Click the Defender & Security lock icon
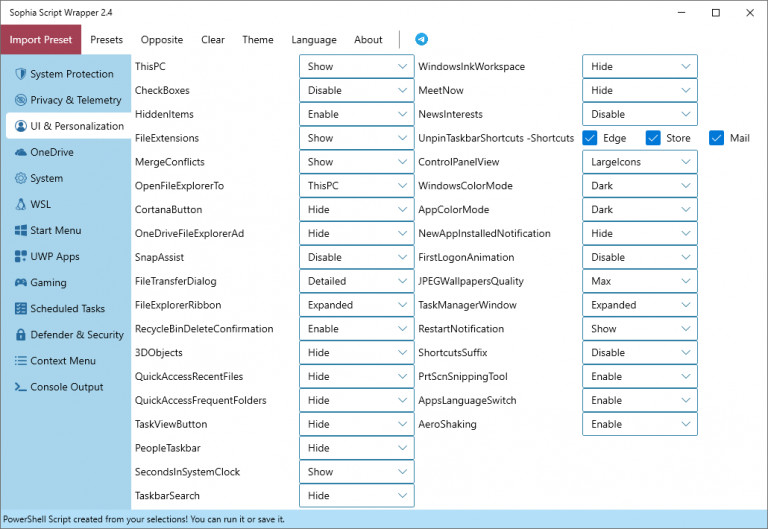This screenshot has width=768, height=529. click(x=21, y=335)
